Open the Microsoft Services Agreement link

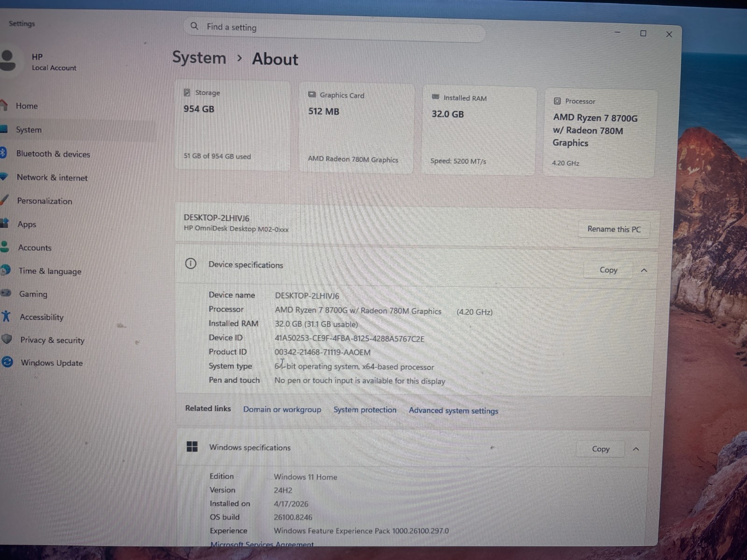click(262, 544)
